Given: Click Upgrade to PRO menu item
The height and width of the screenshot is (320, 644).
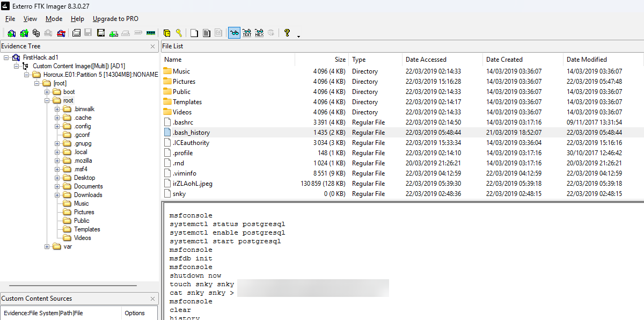Looking at the screenshot, I should click(x=115, y=19).
